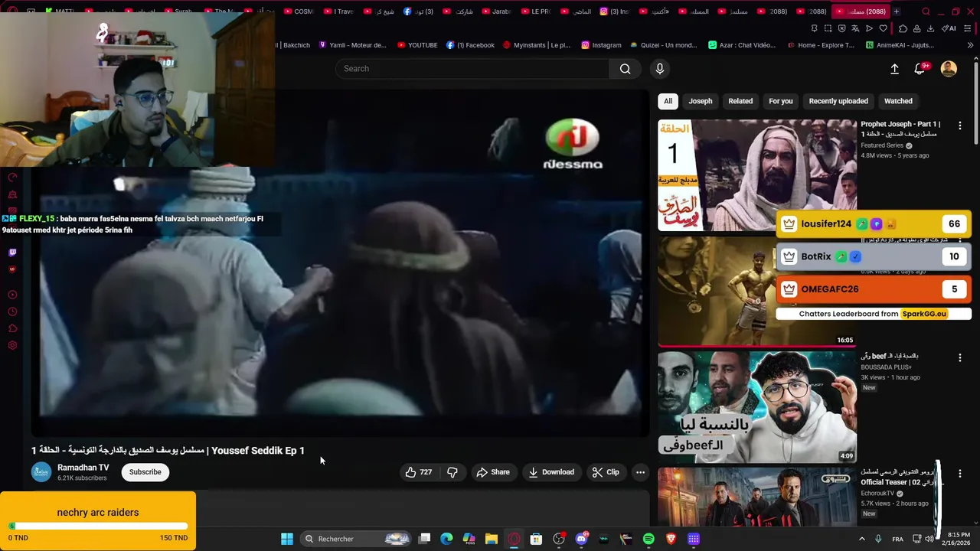
Task: Open Opera sidebar player icon
Action: click(12, 295)
